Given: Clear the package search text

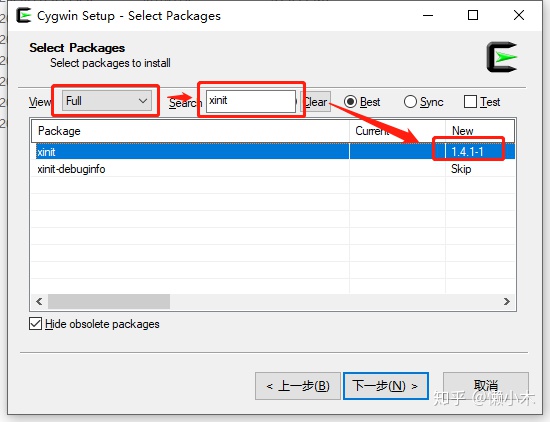Looking at the screenshot, I should [x=316, y=102].
